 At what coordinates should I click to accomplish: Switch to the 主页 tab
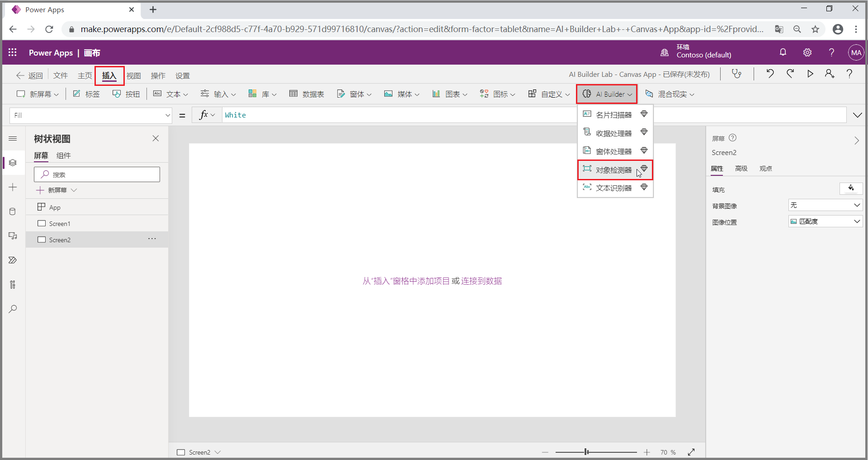(x=85, y=75)
